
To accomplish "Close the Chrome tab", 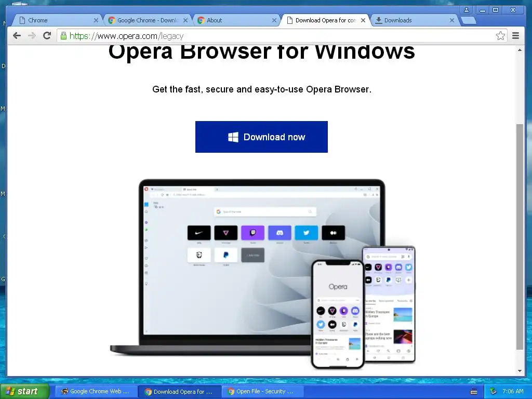I will (96, 20).
